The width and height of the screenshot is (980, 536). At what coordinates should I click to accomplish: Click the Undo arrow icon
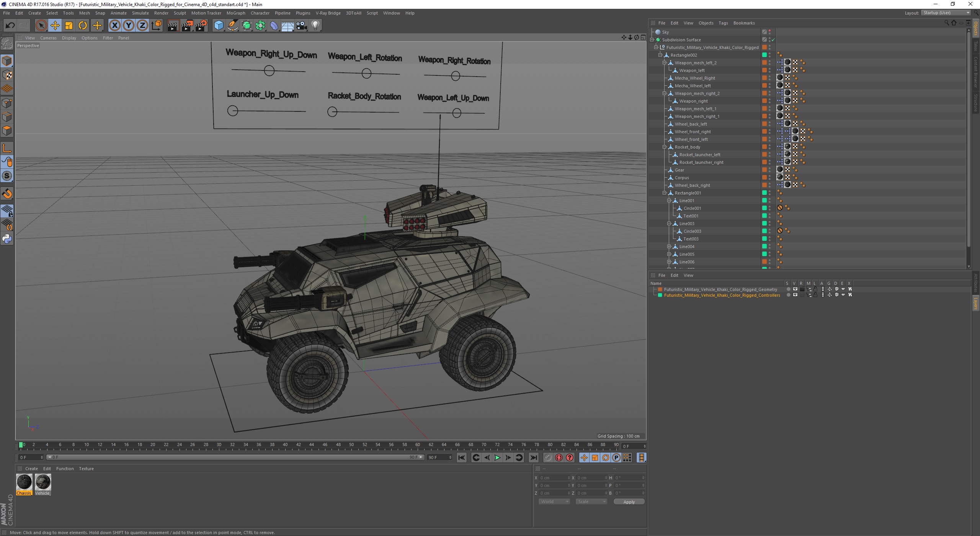pyautogui.click(x=10, y=26)
